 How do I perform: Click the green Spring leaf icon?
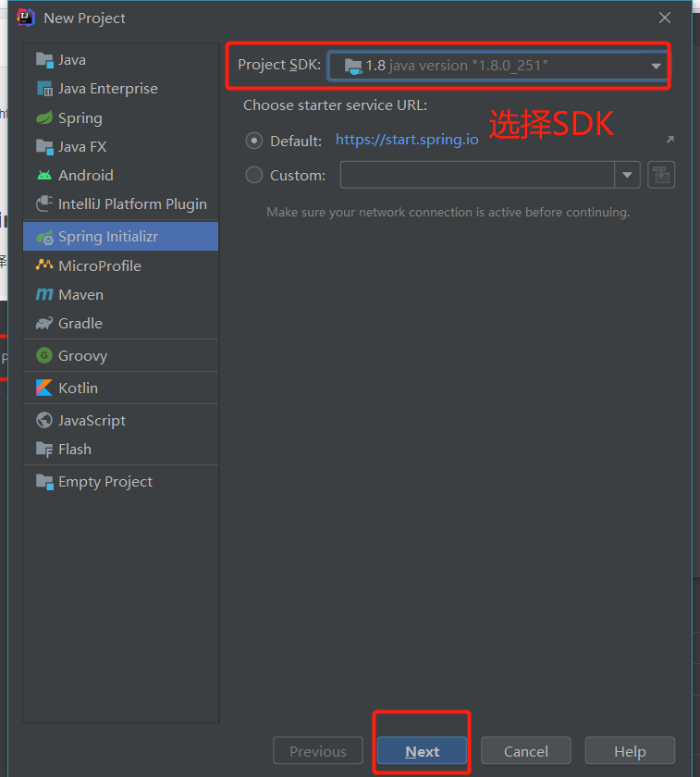(x=44, y=118)
